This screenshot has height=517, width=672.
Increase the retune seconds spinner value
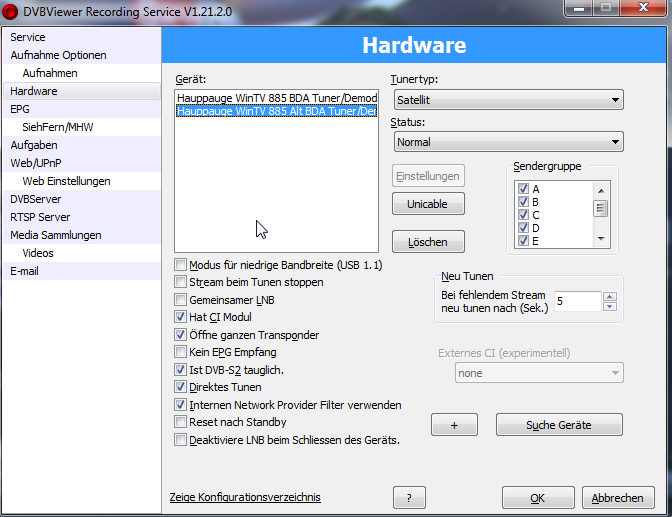(x=610, y=296)
